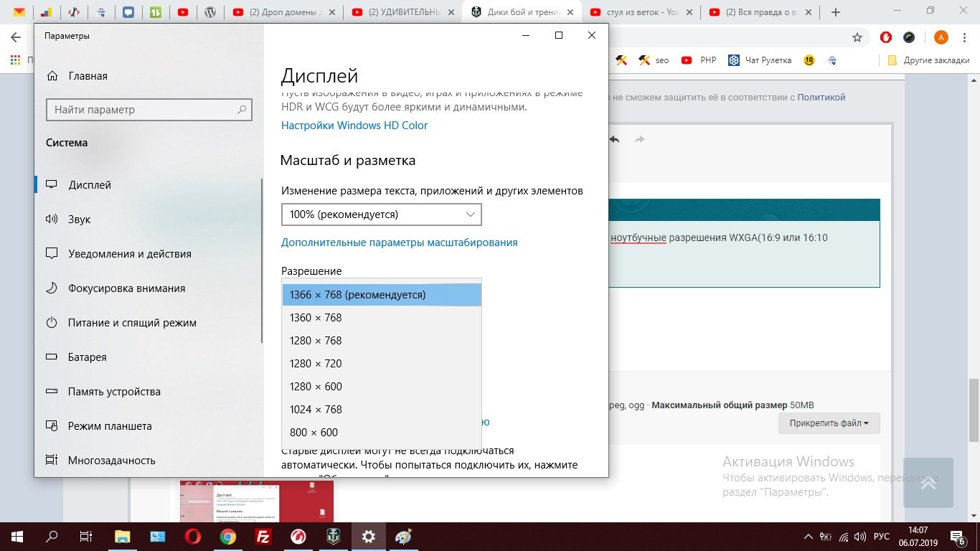Select Батарея in the sidebar
Screen dimensions: 980x551
[x=77, y=357]
